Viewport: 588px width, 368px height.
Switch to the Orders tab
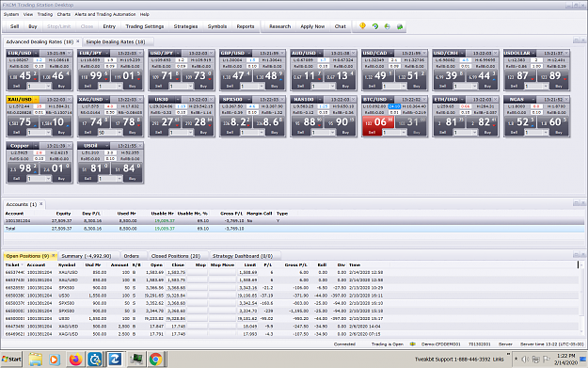click(x=132, y=256)
